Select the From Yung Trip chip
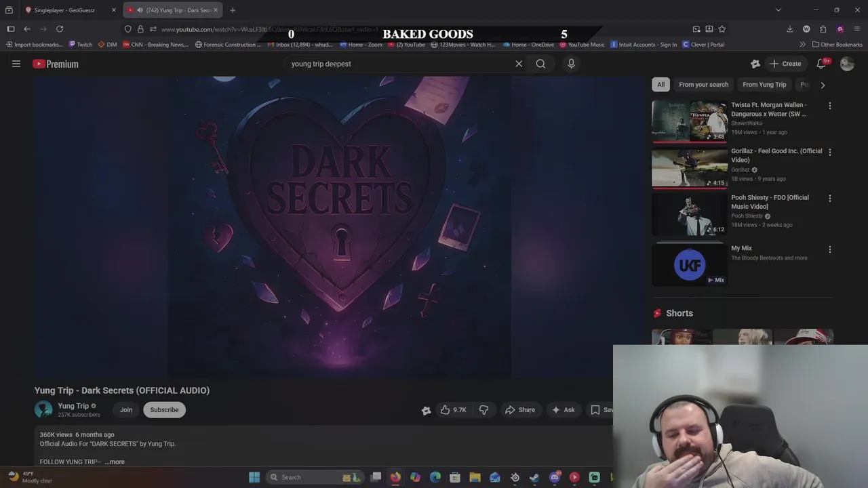 tap(764, 85)
